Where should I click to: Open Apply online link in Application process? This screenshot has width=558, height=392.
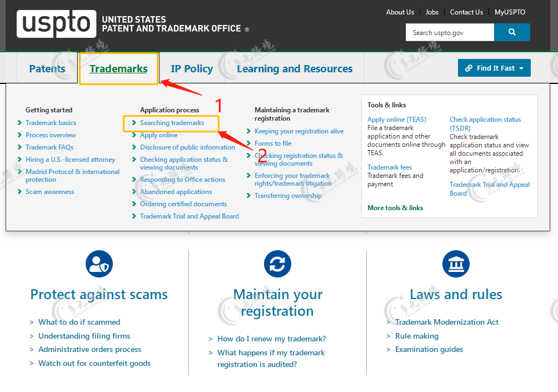(x=159, y=135)
